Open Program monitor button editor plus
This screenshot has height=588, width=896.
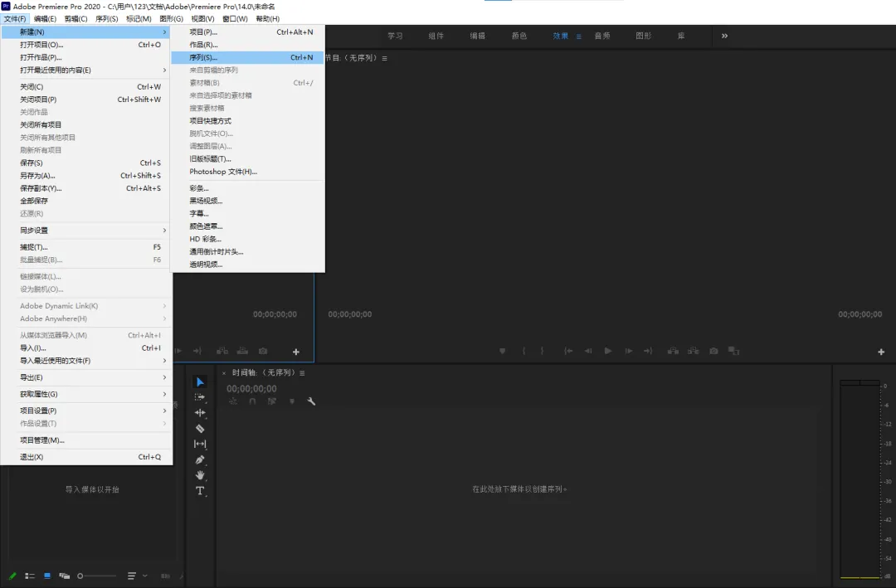pos(881,352)
